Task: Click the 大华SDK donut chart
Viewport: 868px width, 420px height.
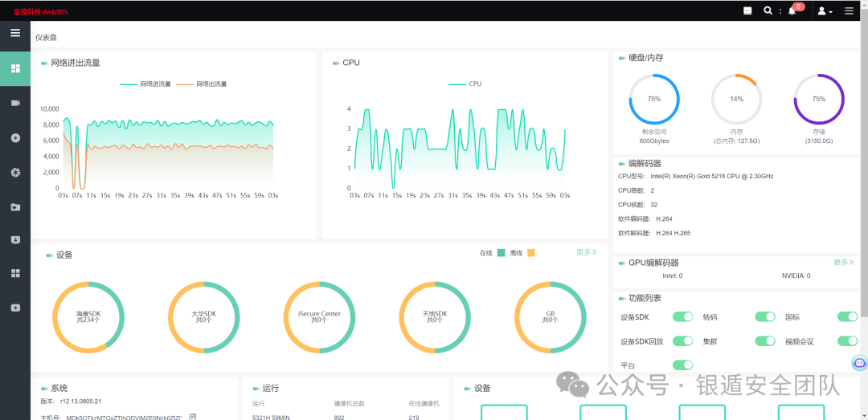Action: [x=203, y=317]
